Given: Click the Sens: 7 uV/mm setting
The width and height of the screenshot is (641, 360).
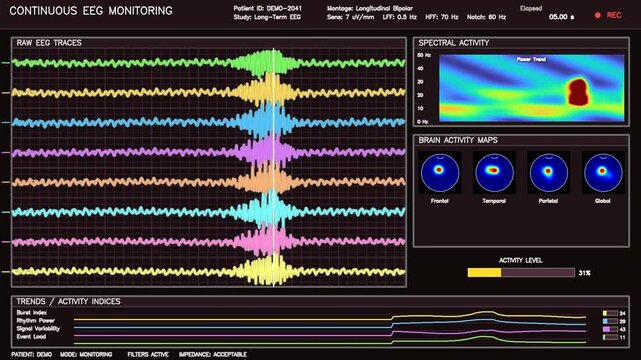Looking at the screenshot, I should click(350, 17).
